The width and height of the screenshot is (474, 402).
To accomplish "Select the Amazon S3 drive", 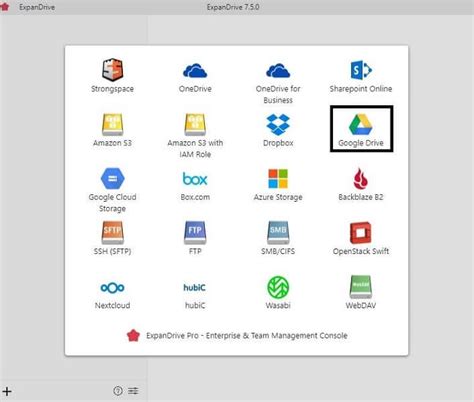I will click(x=112, y=130).
